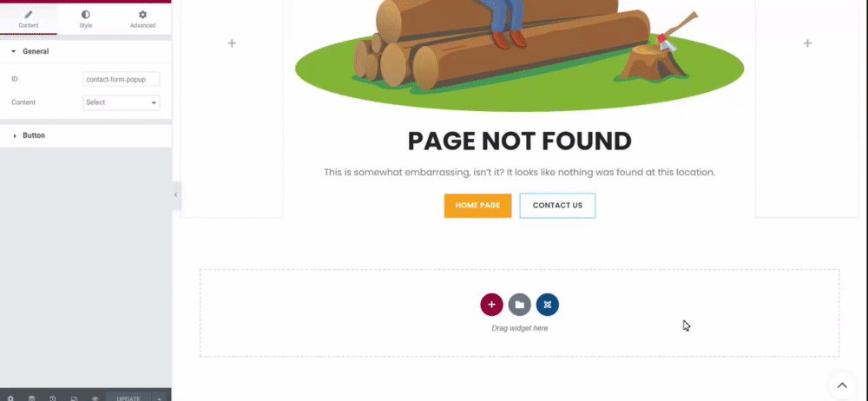Add widget via left column plus icon
The width and height of the screenshot is (868, 401).
point(232,43)
